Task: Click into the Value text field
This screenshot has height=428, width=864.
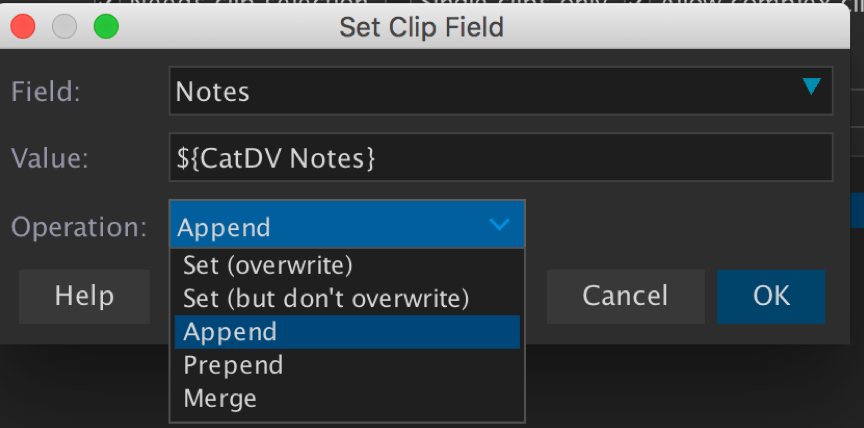Action: (x=500, y=157)
